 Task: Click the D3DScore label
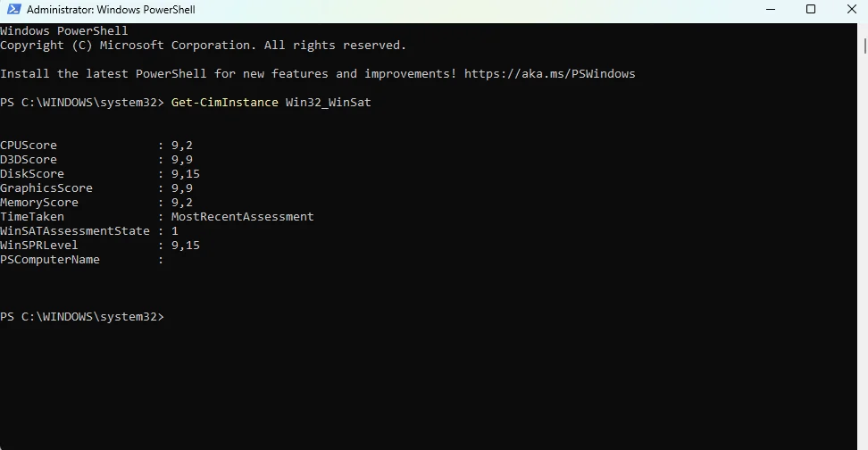click(29, 160)
